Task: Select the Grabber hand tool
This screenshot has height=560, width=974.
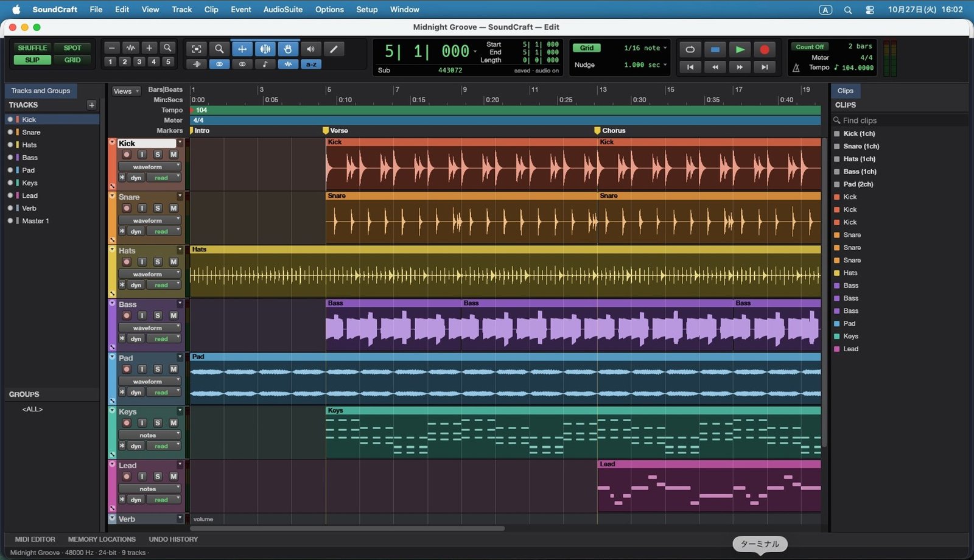Action: (x=288, y=49)
